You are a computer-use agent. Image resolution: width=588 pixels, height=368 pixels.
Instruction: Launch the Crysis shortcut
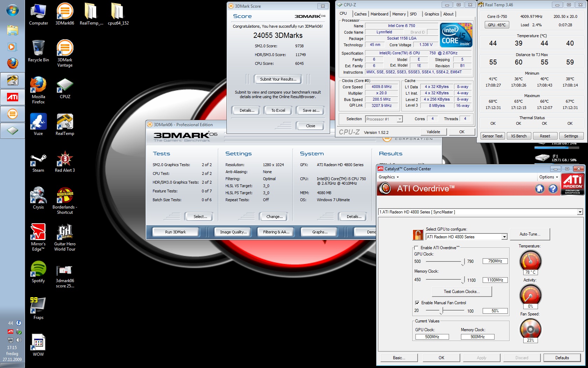click(38, 198)
